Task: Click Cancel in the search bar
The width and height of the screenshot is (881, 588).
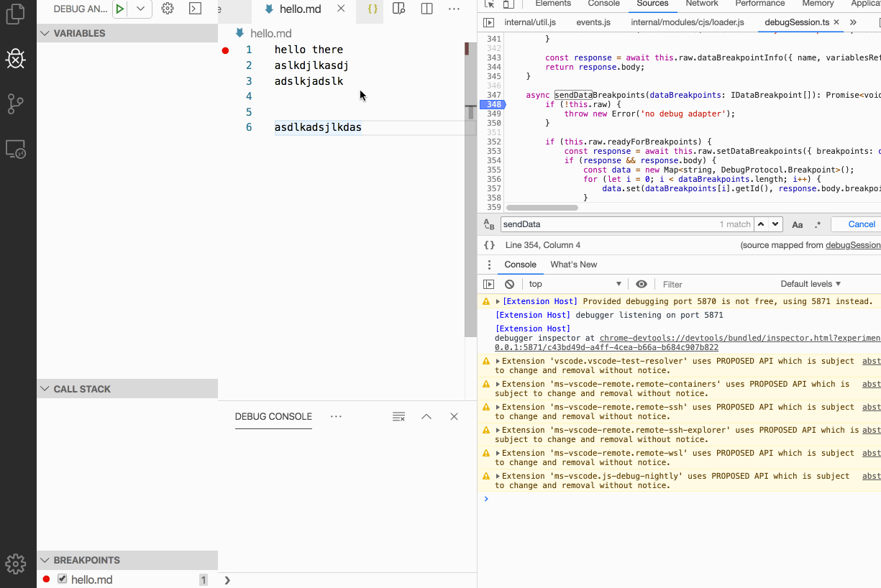Action: pos(860,224)
